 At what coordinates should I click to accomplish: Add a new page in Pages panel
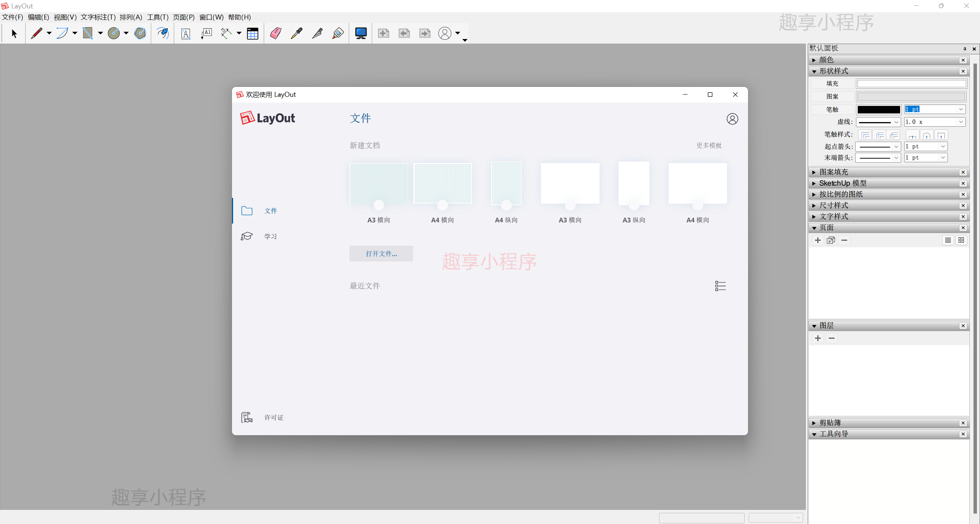(818, 240)
